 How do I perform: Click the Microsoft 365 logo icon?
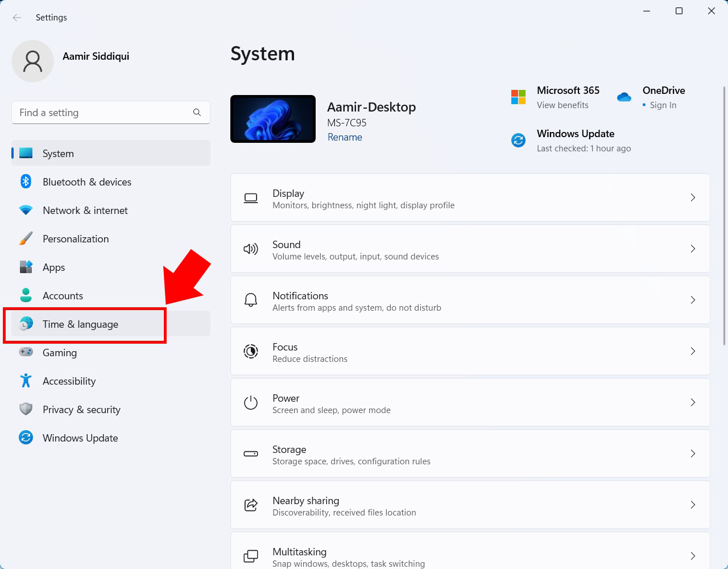coord(518,97)
